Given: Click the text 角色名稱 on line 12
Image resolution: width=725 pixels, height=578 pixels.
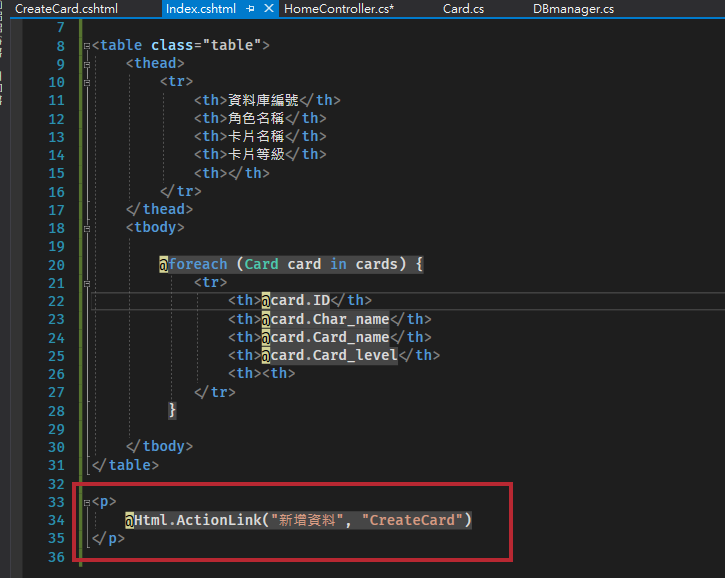Looking at the screenshot, I should coord(256,118).
